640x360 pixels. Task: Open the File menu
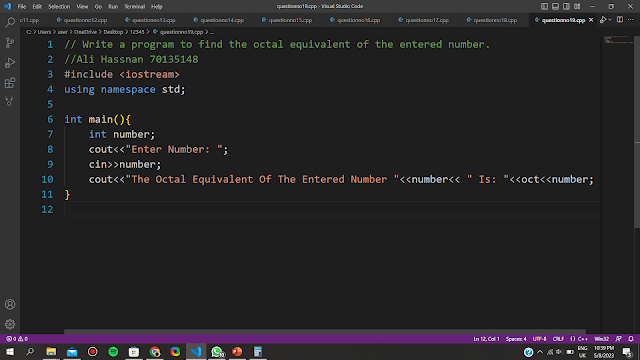pos(22,7)
